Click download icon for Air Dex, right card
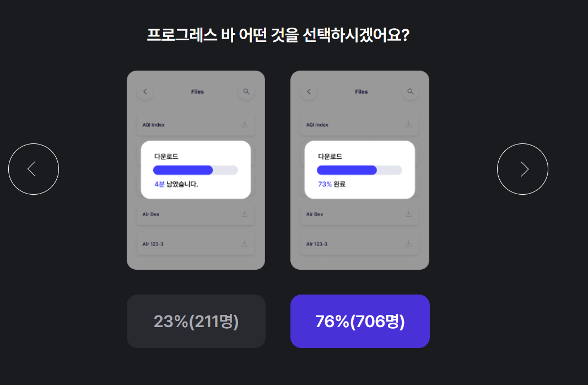This screenshot has width=588, height=385. (x=408, y=213)
